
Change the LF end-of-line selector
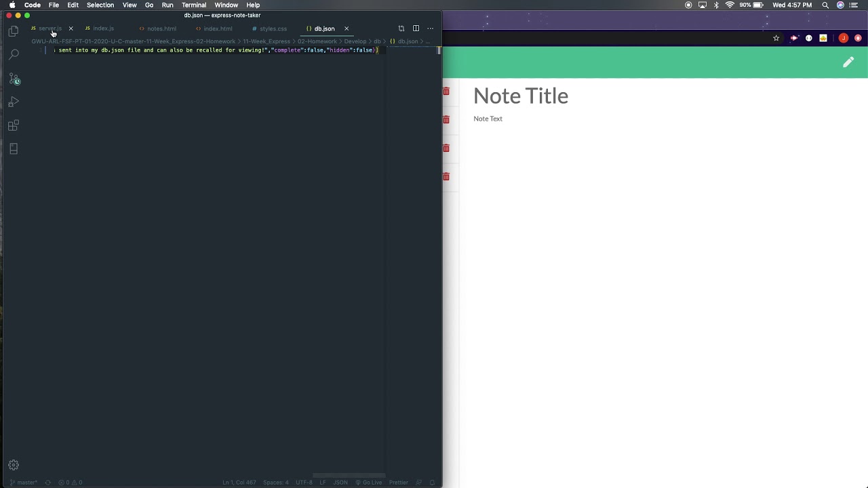tap(323, 483)
